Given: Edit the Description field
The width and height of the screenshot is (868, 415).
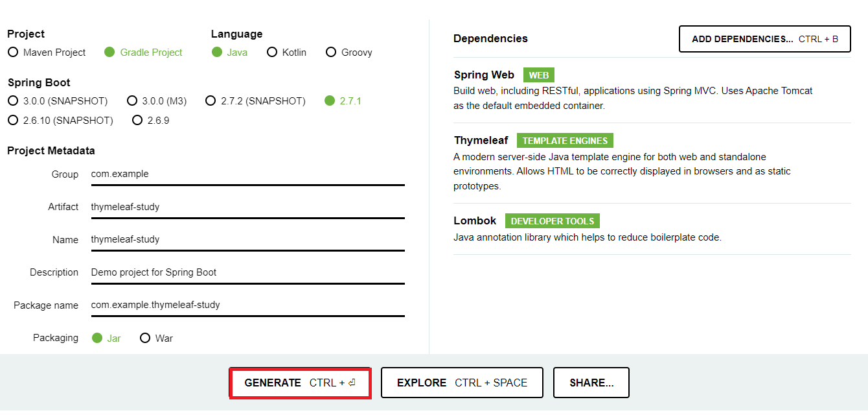Looking at the screenshot, I should pos(247,272).
